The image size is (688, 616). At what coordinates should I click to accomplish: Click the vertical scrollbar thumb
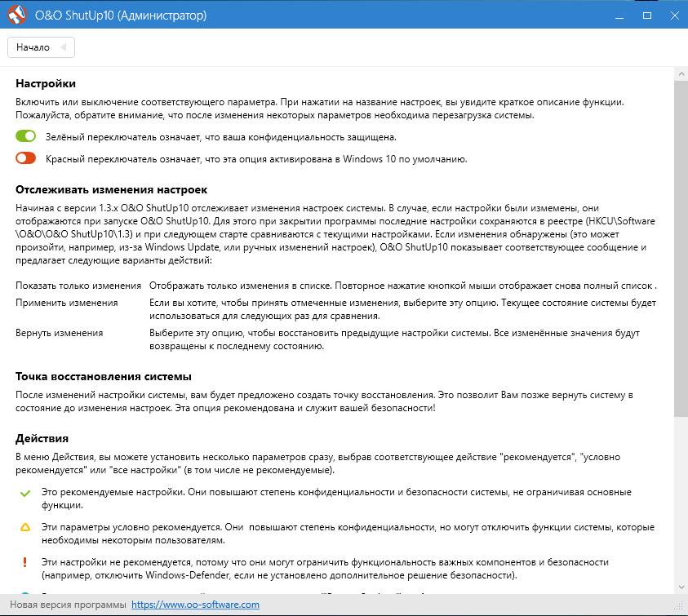[x=681, y=248]
